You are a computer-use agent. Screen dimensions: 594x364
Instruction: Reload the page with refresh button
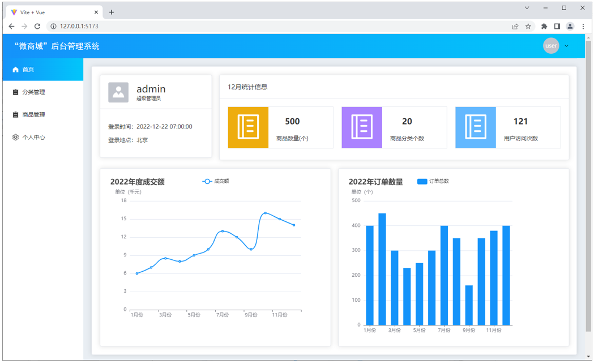click(37, 26)
